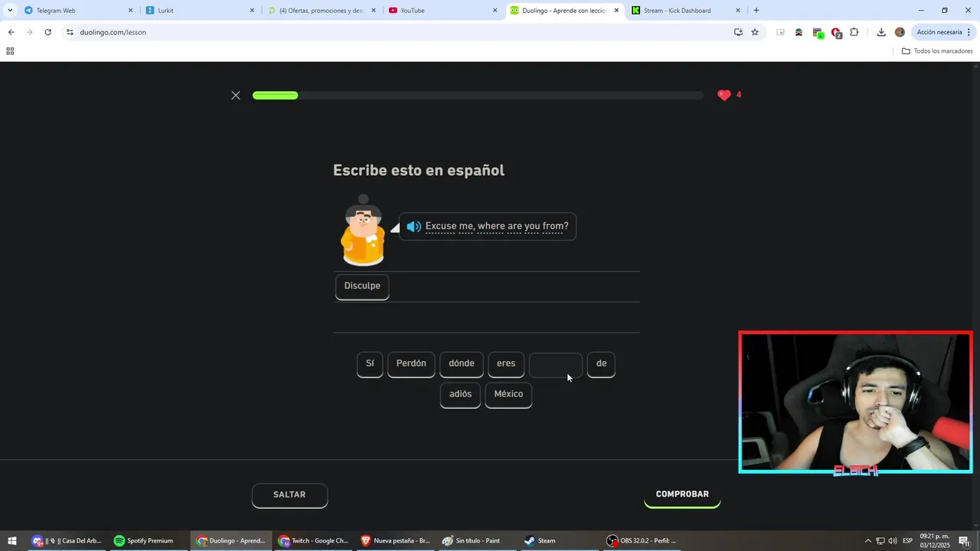Select the word tile México
Viewport: 980px width, 551px height.
[508, 394]
